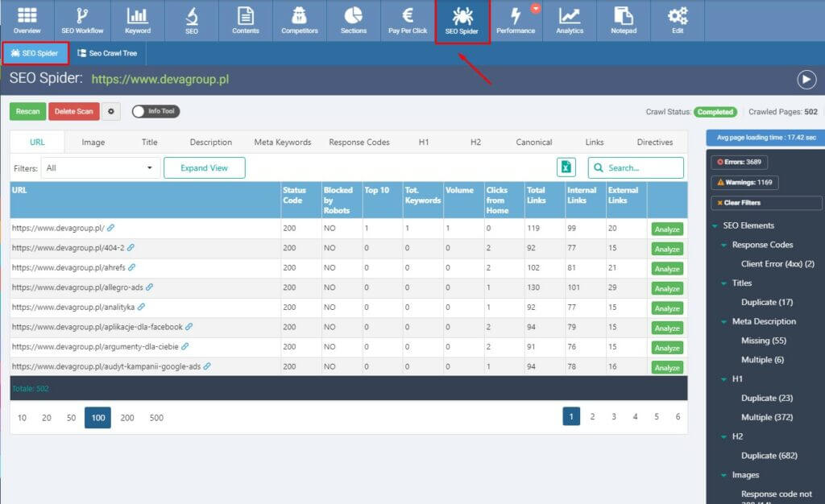This screenshot has width=825, height=504.
Task: Switch to the Response Codes tab
Action: (x=359, y=143)
